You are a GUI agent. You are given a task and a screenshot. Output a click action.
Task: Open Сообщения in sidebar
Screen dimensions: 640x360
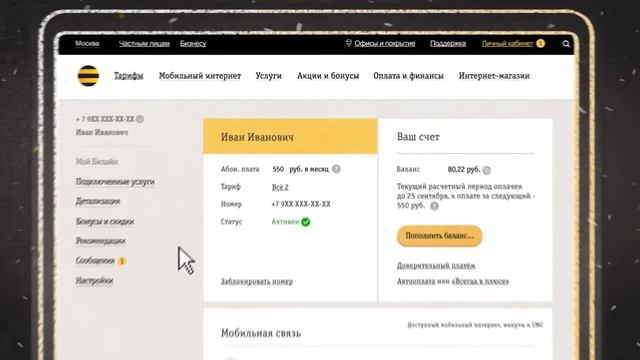click(95, 260)
